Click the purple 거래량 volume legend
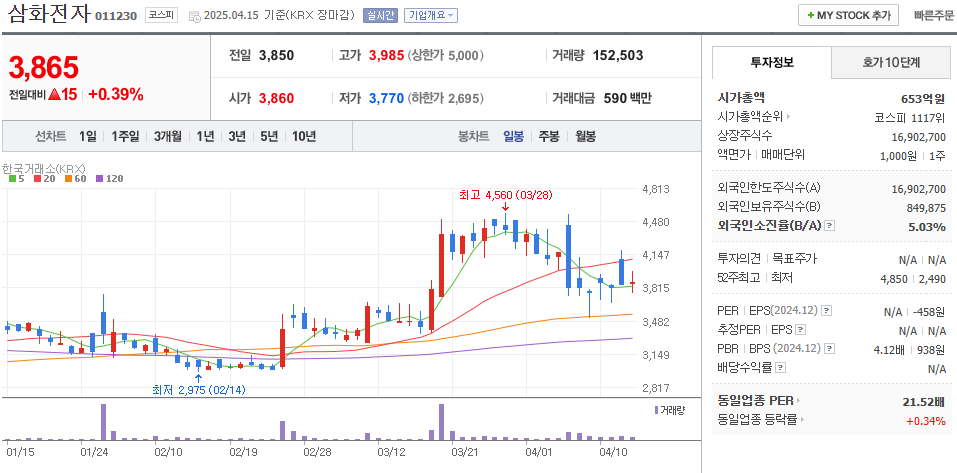The height and width of the screenshot is (473, 957). tap(670, 410)
